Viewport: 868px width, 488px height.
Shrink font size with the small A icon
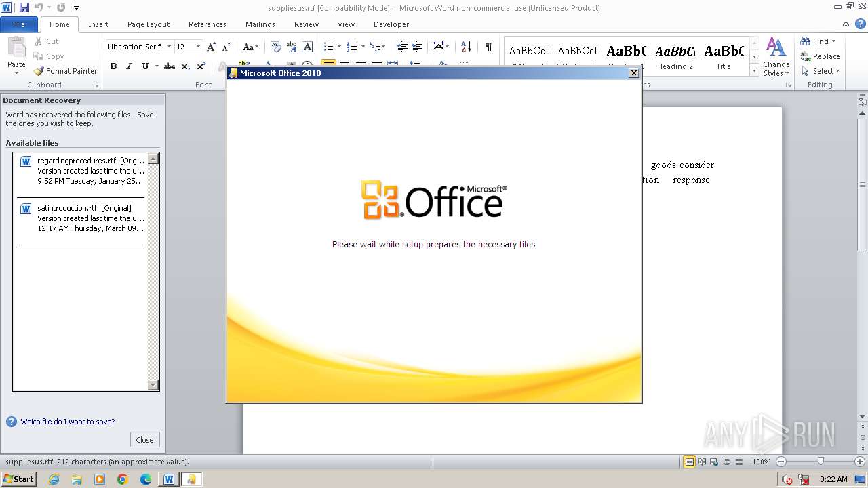click(x=226, y=47)
